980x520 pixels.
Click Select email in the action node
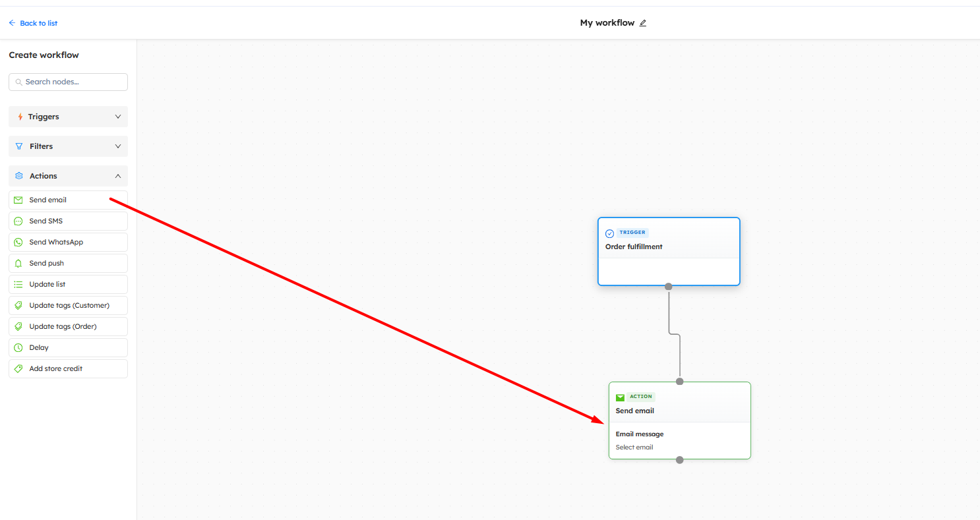pyautogui.click(x=634, y=448)
